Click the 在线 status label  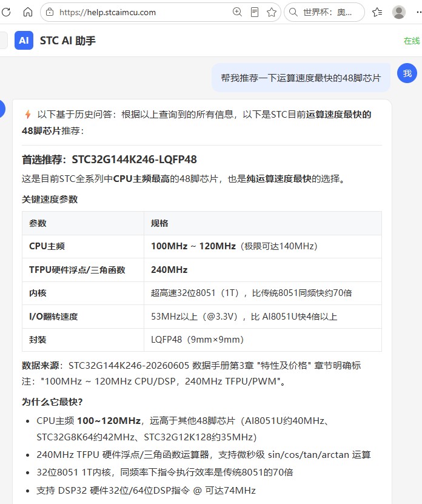click(412, 41)
